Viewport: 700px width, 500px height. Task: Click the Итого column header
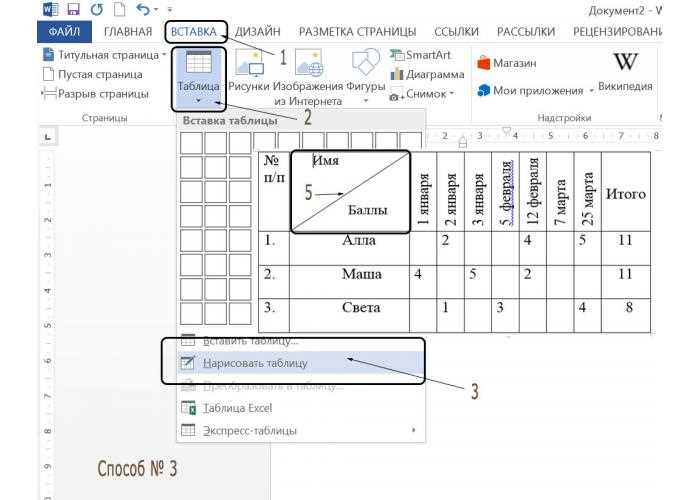[625, 194]
